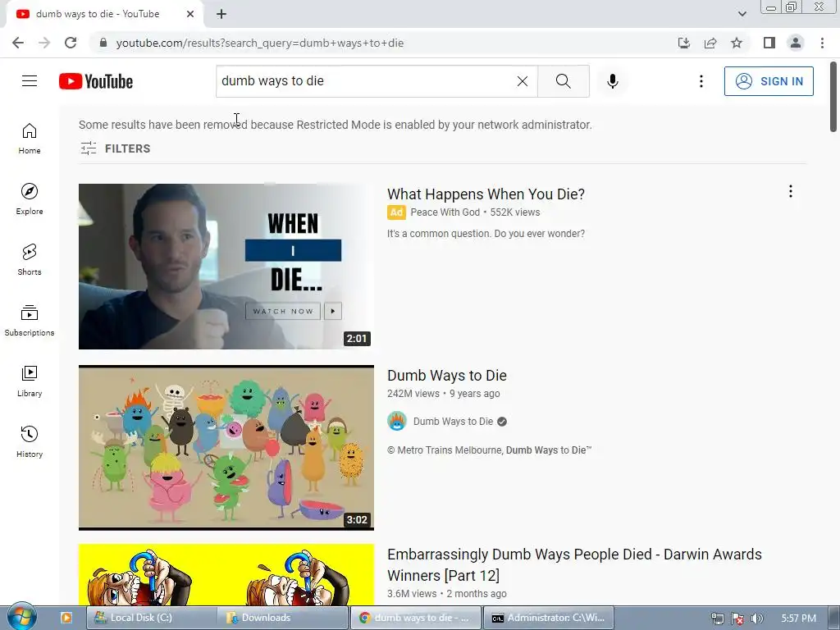This screenshot has height=630, width=840.
Task: Click the browser address bar URL
Action: [x=260, y=43]
